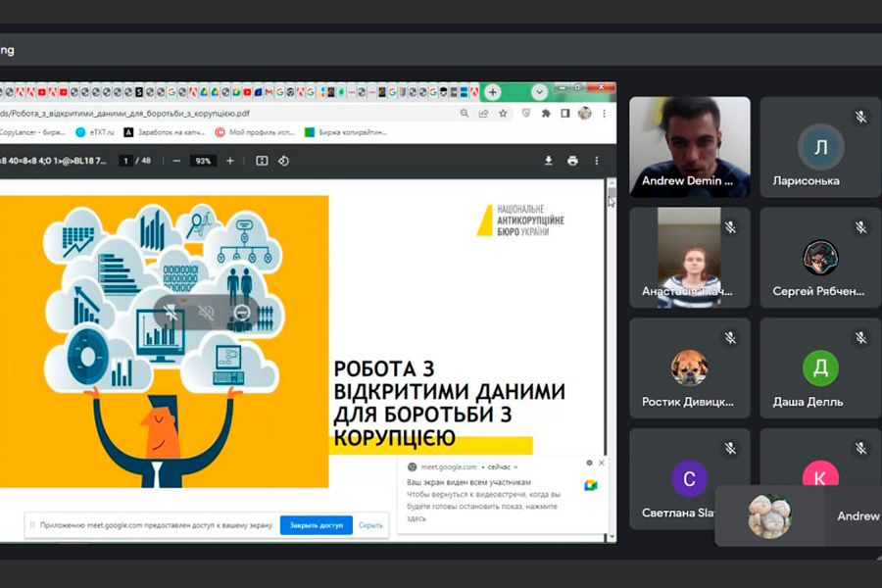This screenshot has width=882, height=588.
Task: Click the 93% zoom level field
Action: 203,161
